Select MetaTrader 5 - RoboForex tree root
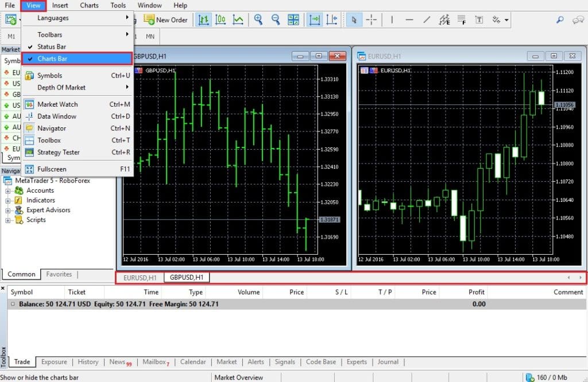588x382 pixels. 52,181
